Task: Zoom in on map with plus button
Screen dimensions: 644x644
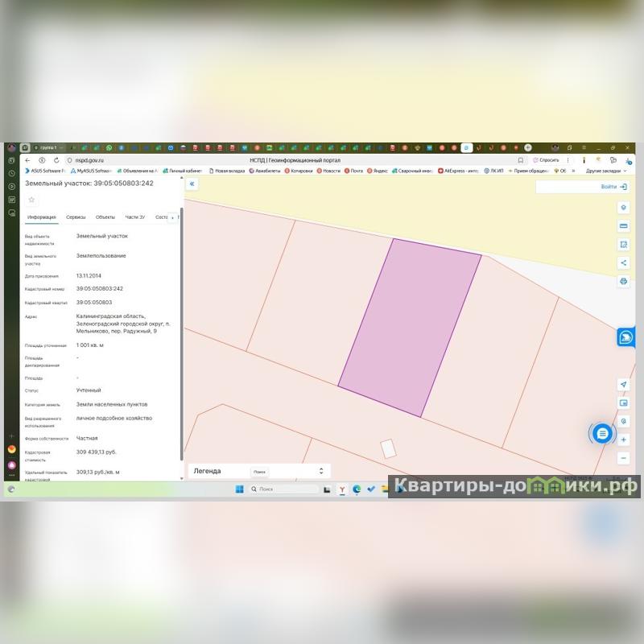Action: (x=623, y=440)
